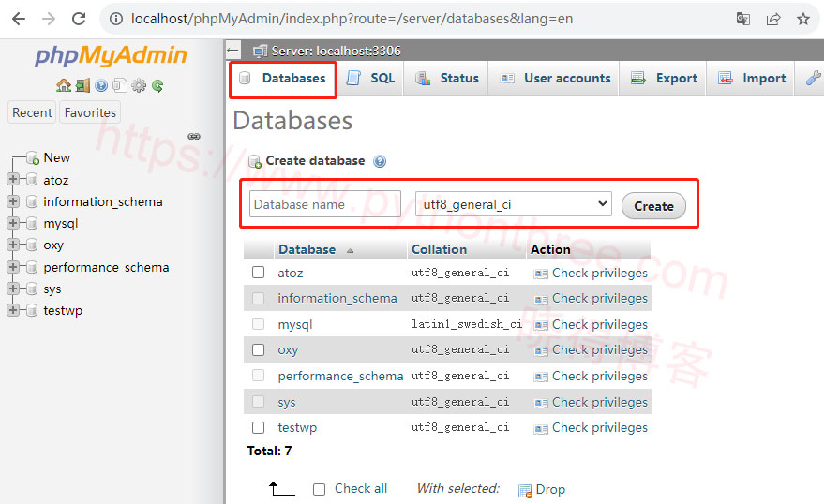Open performance_schema in the sidebar tree

pos(106,267)
